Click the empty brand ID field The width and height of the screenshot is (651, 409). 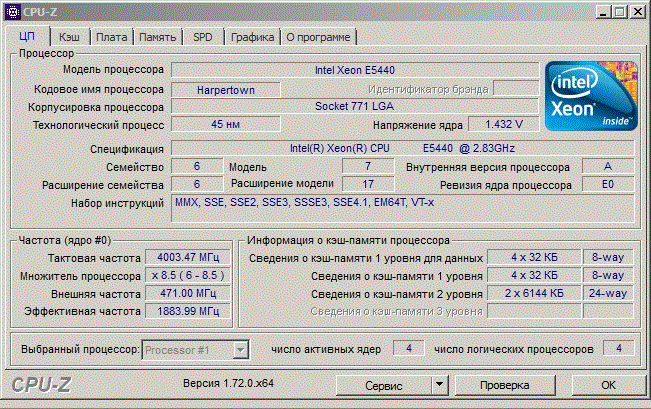coord(516,88)
